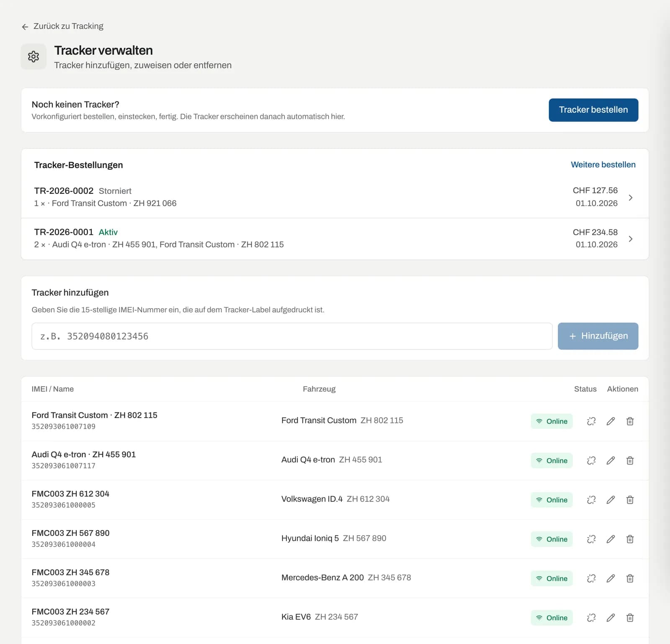Focus the IMEI number input field
This screenshot has width=670, height=644.
coord(292,336)
